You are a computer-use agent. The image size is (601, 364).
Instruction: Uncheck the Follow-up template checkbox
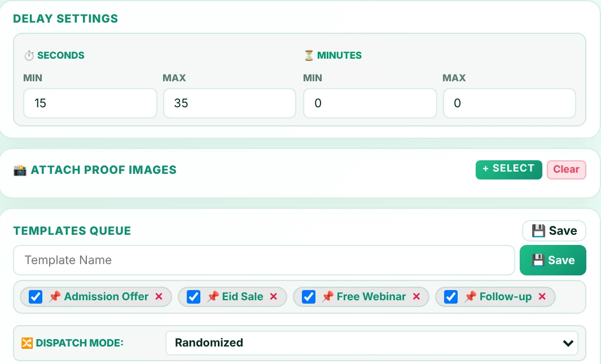(451, 297)
